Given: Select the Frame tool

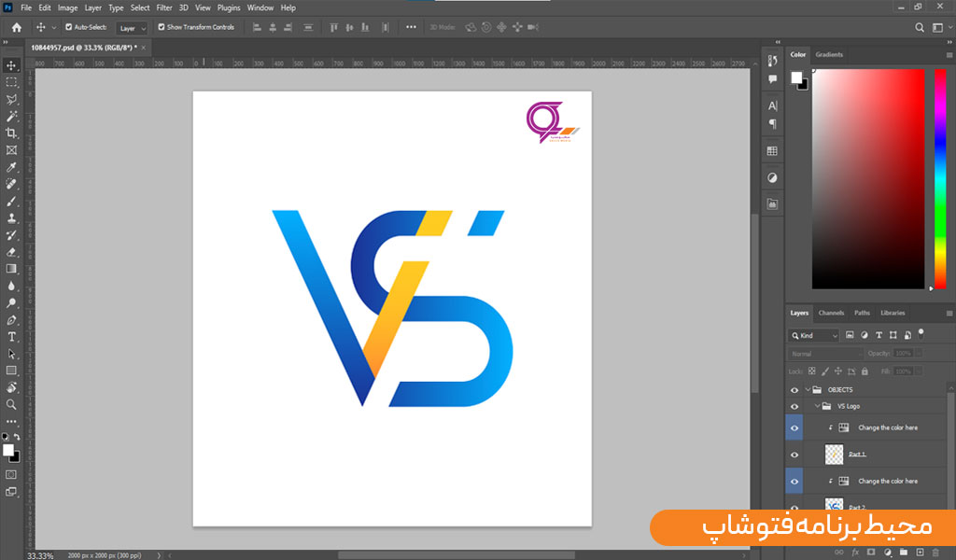Looking at the screenshot, I should pos(11,150).
